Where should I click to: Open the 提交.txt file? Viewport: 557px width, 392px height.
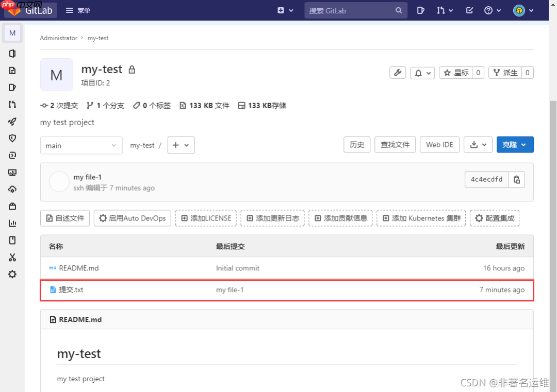[x=71, y=289]
